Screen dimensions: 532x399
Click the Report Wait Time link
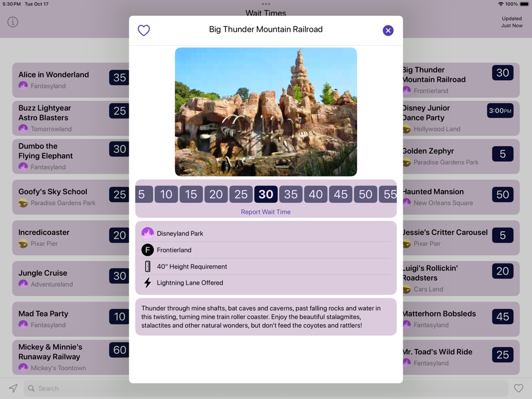tap(265, 212)
